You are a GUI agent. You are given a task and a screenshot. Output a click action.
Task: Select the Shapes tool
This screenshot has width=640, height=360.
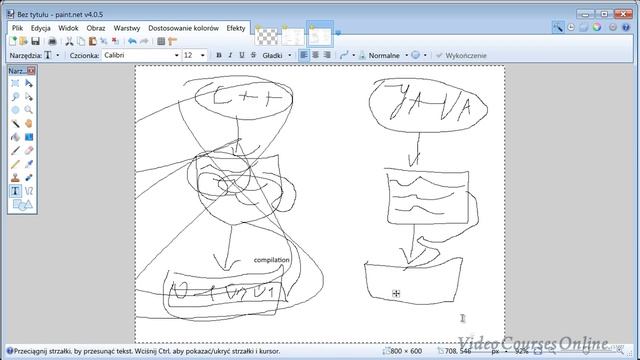point(22,204)
